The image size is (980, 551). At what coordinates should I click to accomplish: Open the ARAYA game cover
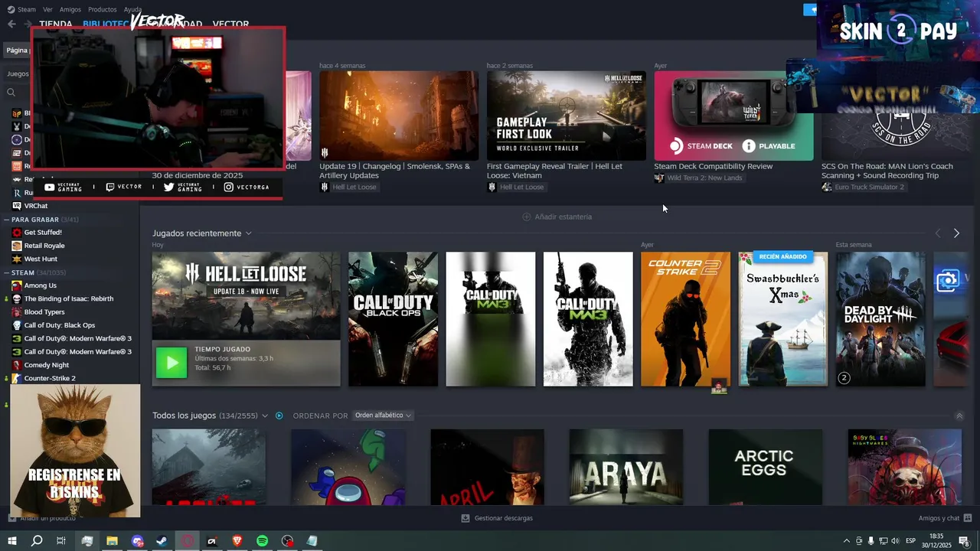[626, 467]
